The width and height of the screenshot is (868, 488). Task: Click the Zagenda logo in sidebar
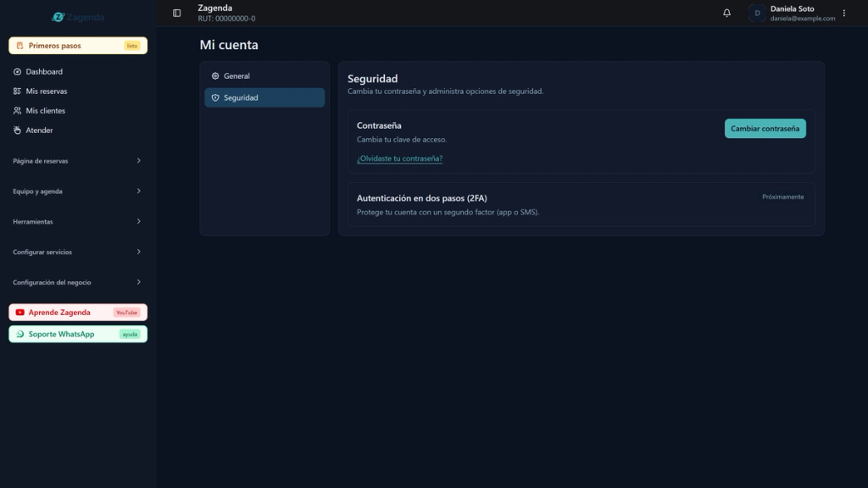click(78, 17)
